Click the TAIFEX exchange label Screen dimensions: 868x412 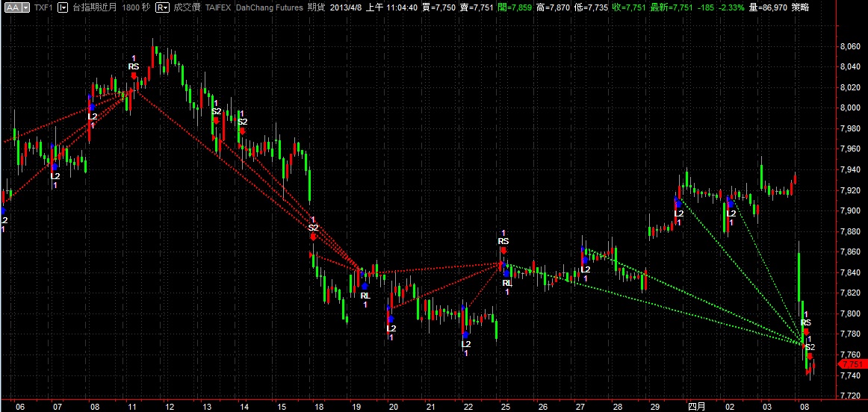(217, 7)
